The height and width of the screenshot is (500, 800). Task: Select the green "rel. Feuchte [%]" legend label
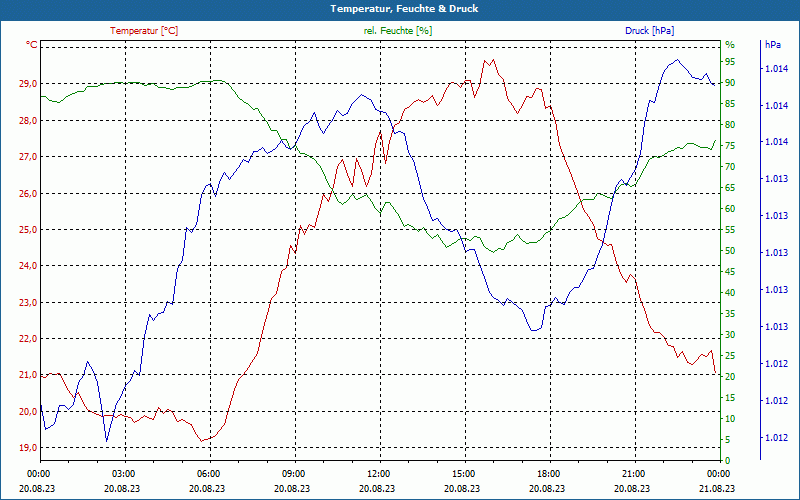398,31
